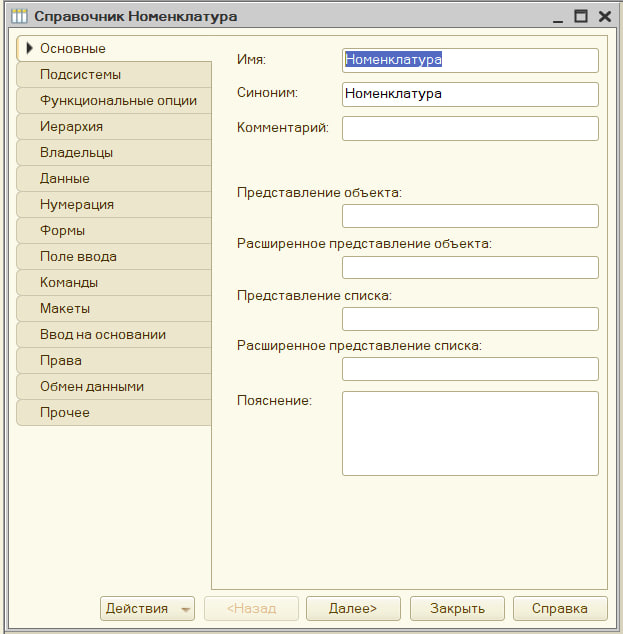Click the Далее> button
Image resolution: width=623 pixels, height=634 pixels.
pyautogui.click(x=353, y=608)
